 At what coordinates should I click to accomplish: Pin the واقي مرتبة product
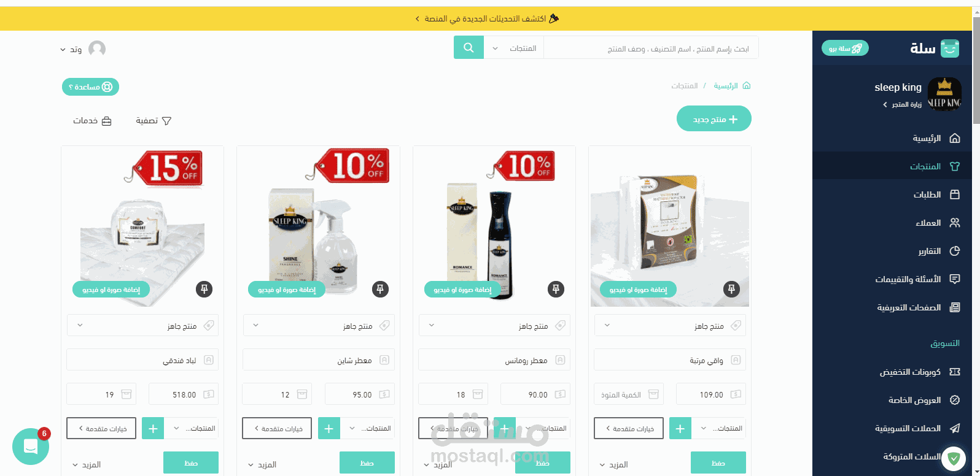pyautogui.click(x=731, y=289)
